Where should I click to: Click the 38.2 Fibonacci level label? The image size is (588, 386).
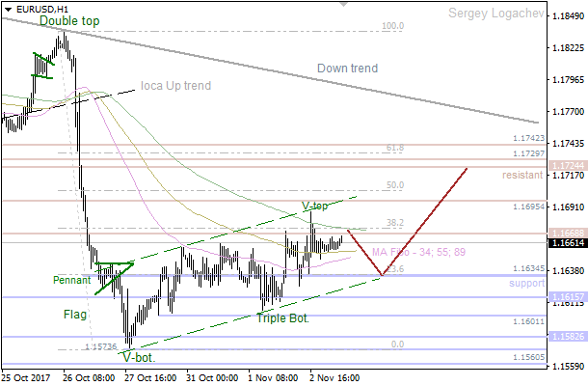click(x=394, y=223)
